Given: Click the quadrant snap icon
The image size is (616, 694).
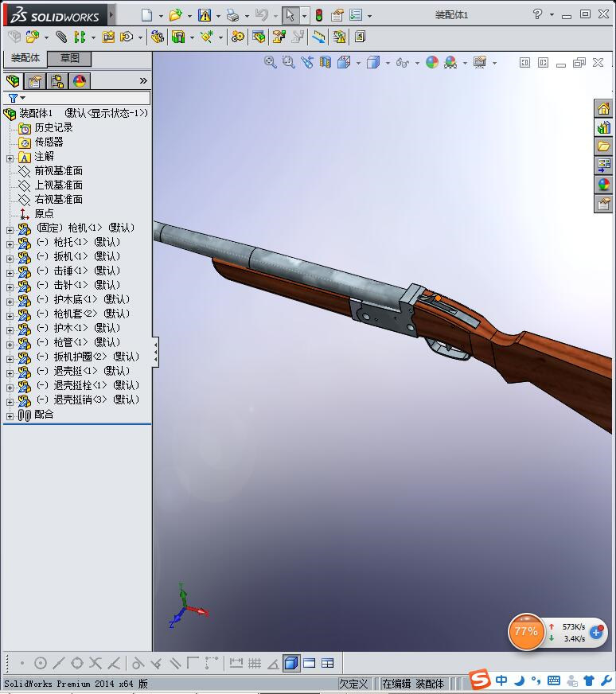Looking at the screenshot, I should [x=77, y=663].
